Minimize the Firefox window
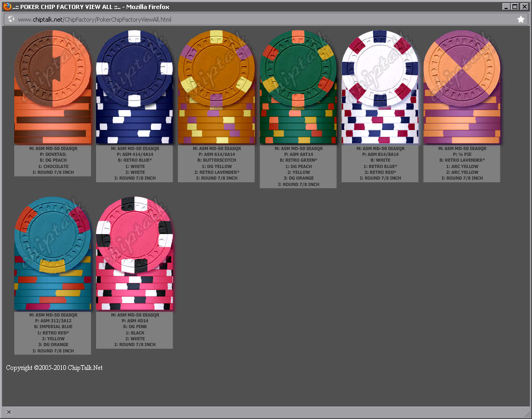The image size is (532, 419). pos(506,6)
